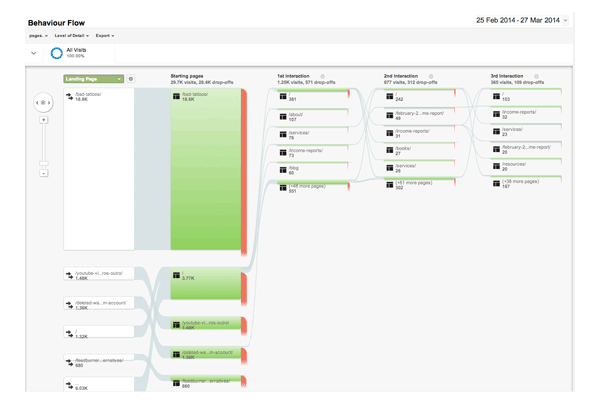Click the red drop-off bar of the 3.77K node

coord(244,289)
